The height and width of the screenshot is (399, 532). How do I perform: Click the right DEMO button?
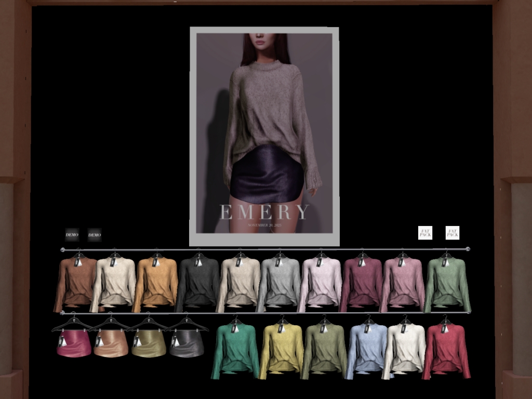coord(95,235)
